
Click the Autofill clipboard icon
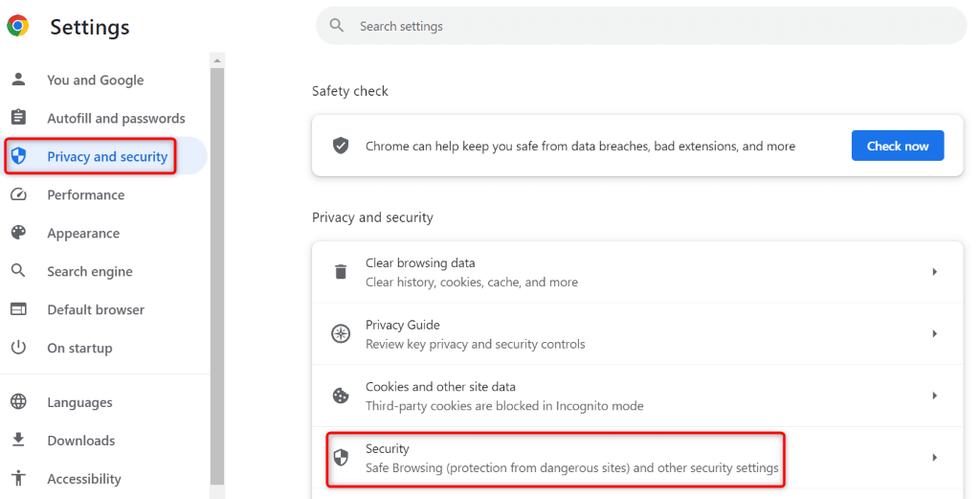[18, 118]
